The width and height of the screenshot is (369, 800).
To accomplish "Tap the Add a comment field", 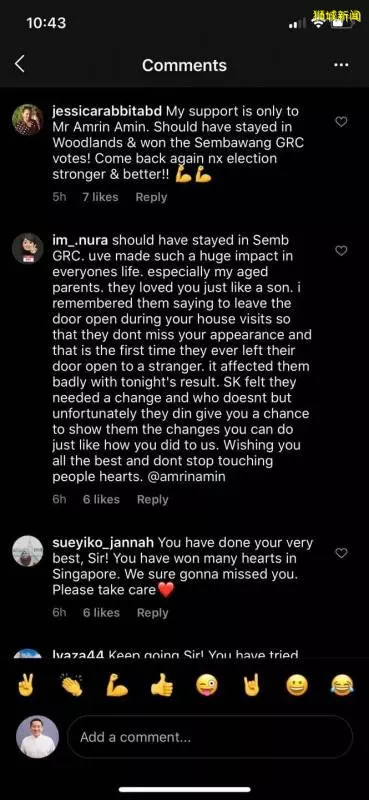I will point(210,737).
